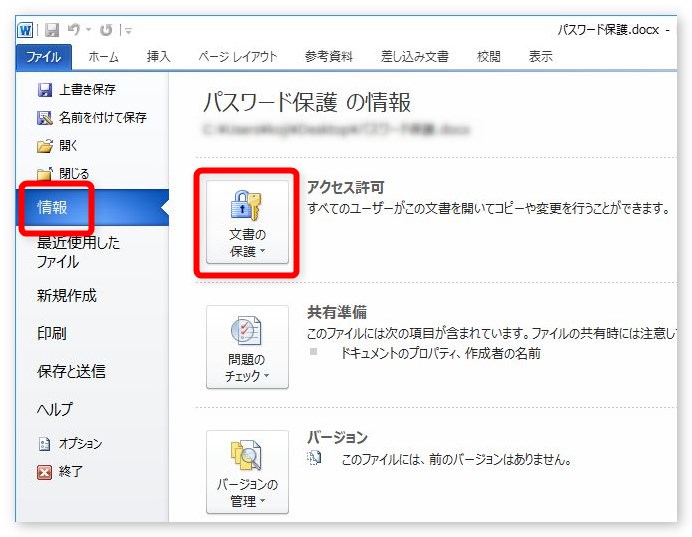Switch to the ホーム tab
Image resolution: width=692 pixels, height=537 pixels.
(x=103, y=56)
